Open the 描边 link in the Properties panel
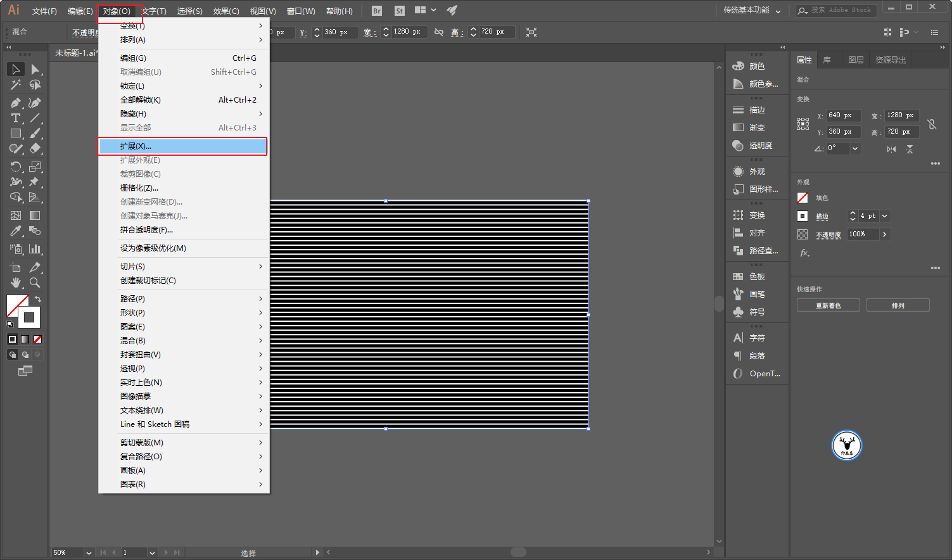The width and height of the screenshot is (952, 560). [x=822, y=216]
